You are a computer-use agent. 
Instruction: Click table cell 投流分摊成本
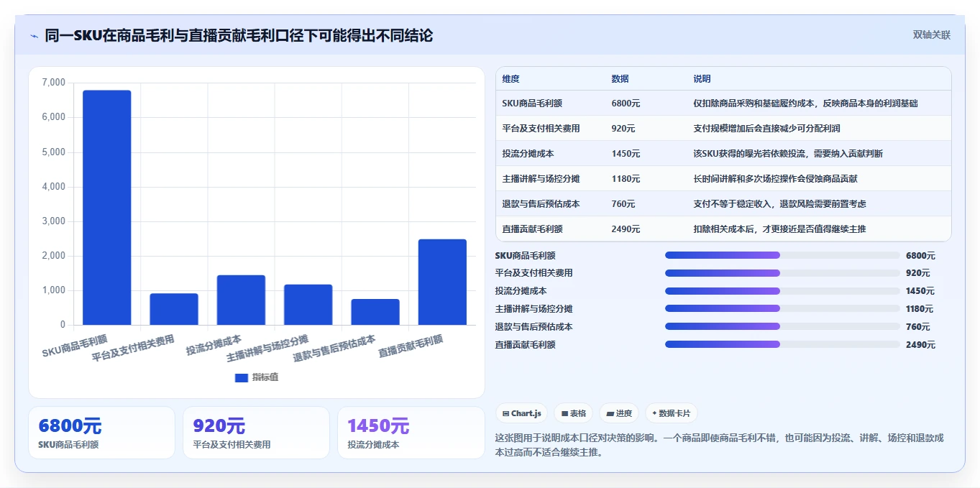pos(528,154)
